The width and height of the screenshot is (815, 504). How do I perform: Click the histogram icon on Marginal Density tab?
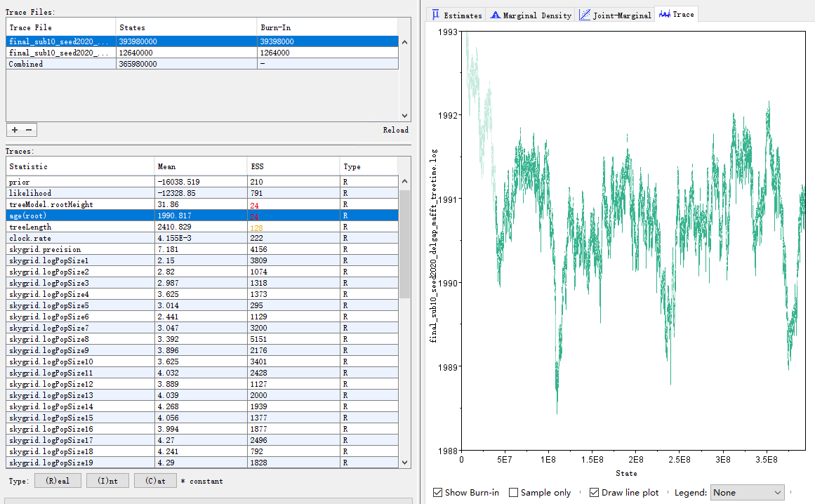(496, 13)
